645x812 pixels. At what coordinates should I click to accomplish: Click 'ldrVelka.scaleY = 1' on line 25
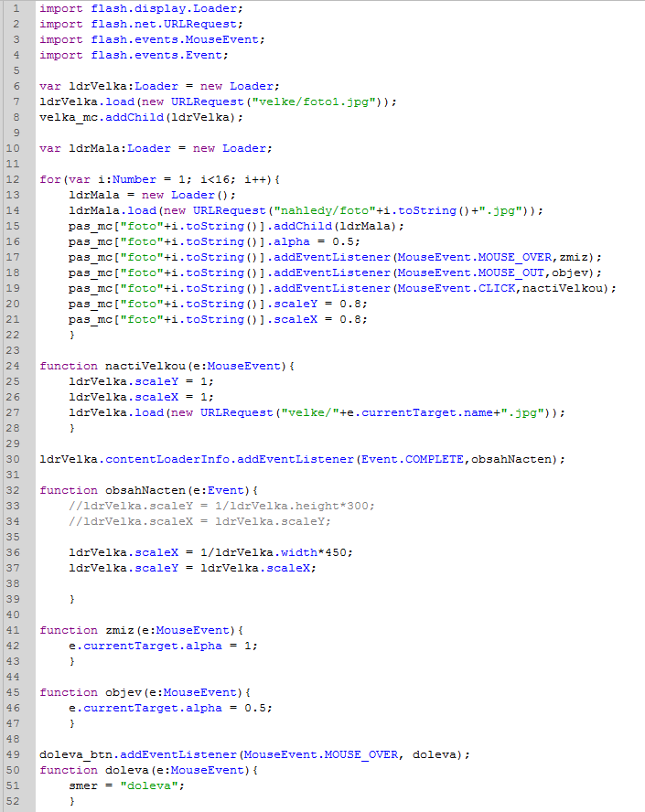[138, 381]
